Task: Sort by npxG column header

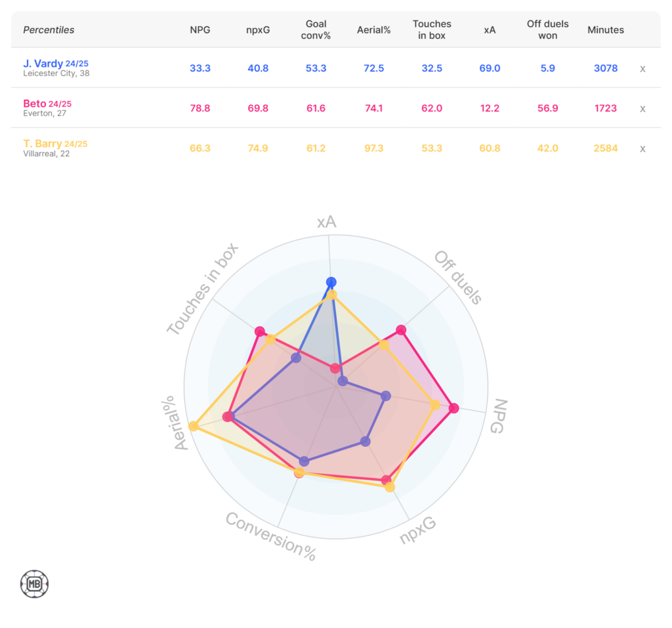Action: point(258,30)
